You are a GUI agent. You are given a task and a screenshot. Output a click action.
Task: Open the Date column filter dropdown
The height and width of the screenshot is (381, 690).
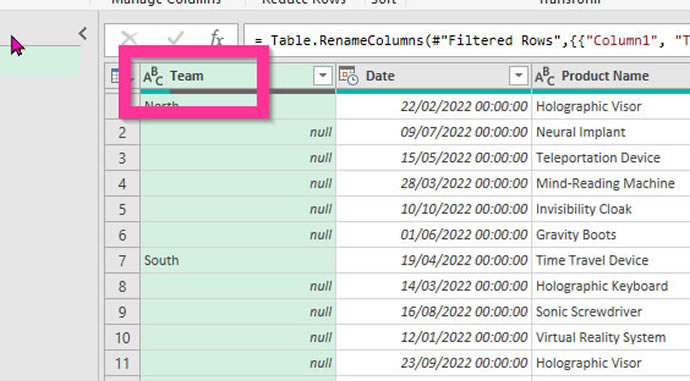518,76
